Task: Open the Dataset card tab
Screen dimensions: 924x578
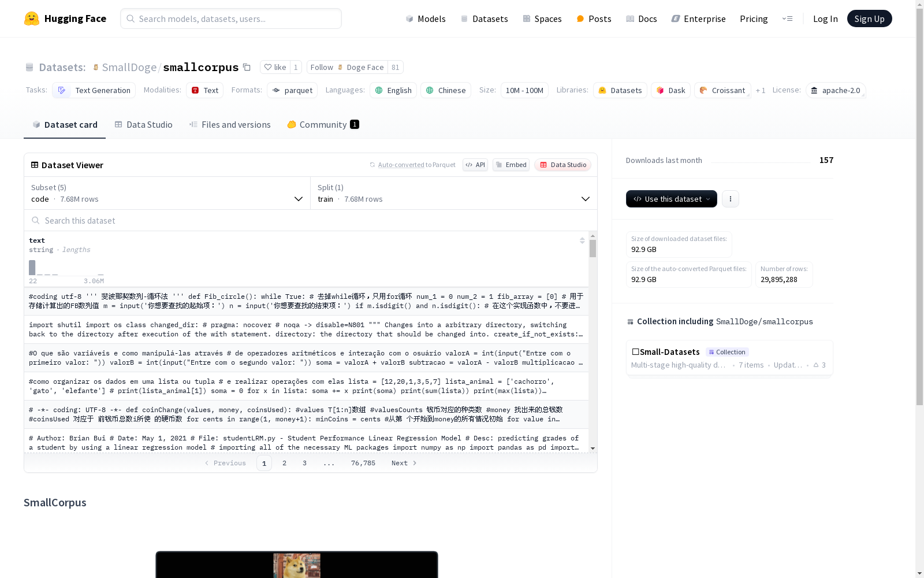Action: pos(65,124)
